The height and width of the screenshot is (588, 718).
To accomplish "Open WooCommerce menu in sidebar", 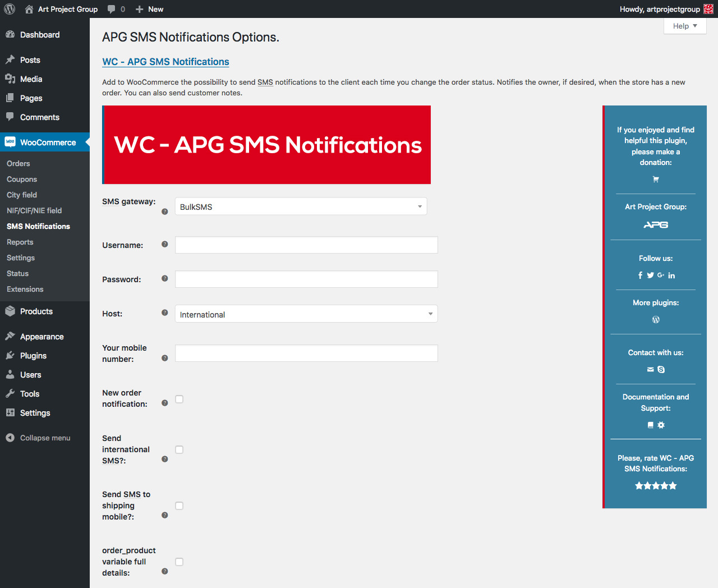I will pyautogui.click(x=45, y=143).
